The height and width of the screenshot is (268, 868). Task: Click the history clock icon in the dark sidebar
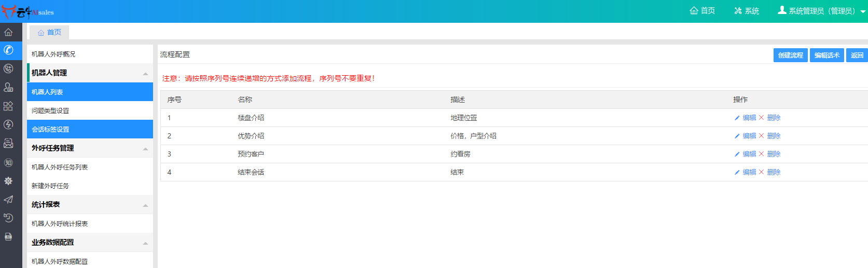click(x=8, y=218)
